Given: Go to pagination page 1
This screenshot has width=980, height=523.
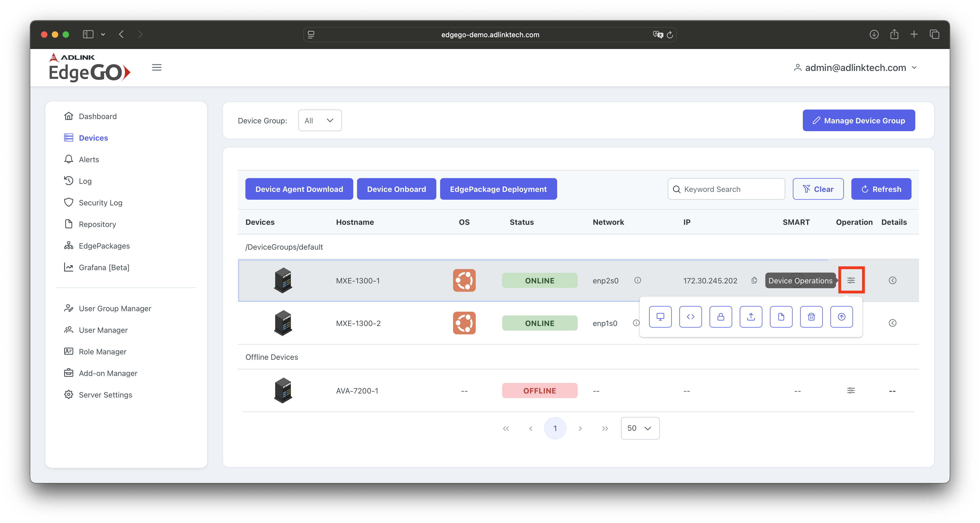Looking at the screenshot, I should [555, 428].
